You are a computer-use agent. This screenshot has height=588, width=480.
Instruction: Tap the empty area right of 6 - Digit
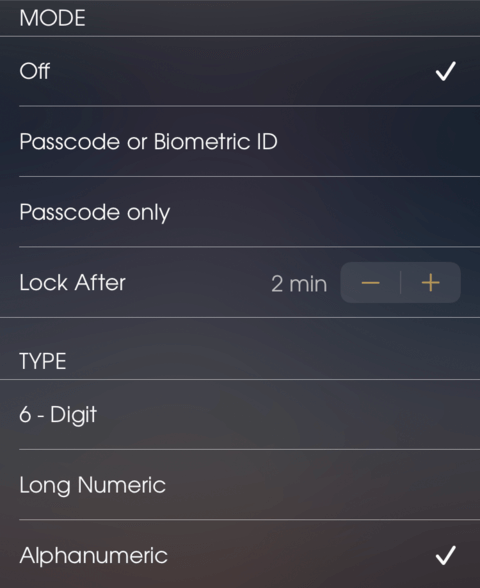point(288,414)
